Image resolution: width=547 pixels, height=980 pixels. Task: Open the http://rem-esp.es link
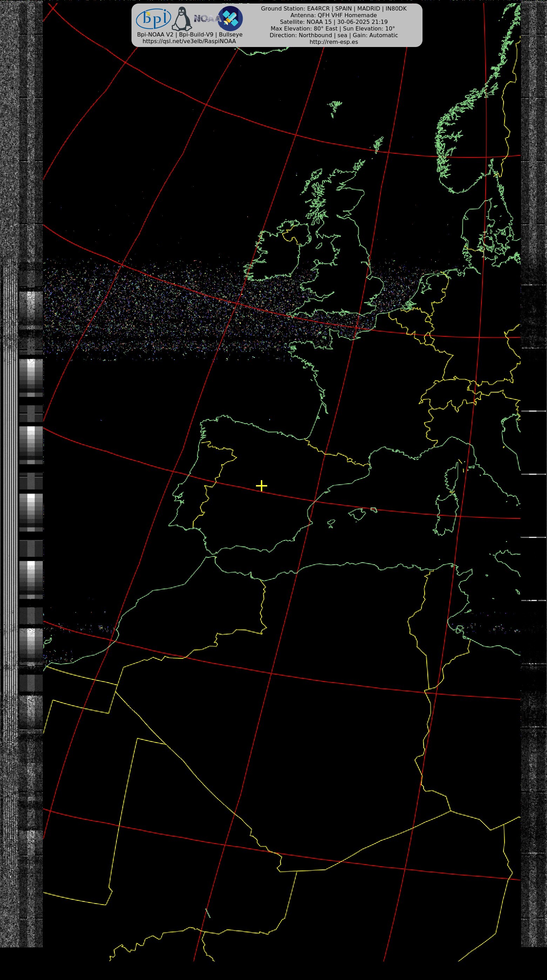tap(333, 42)
